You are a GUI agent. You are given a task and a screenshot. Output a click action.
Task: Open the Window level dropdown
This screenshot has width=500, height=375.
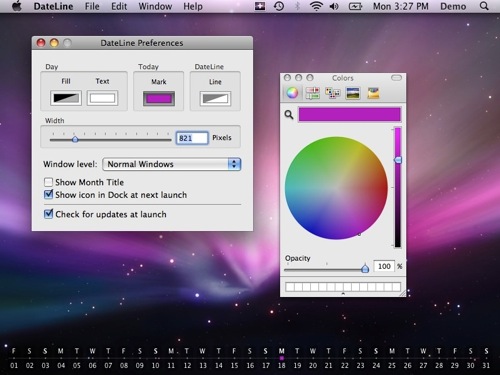click(172, 164)
